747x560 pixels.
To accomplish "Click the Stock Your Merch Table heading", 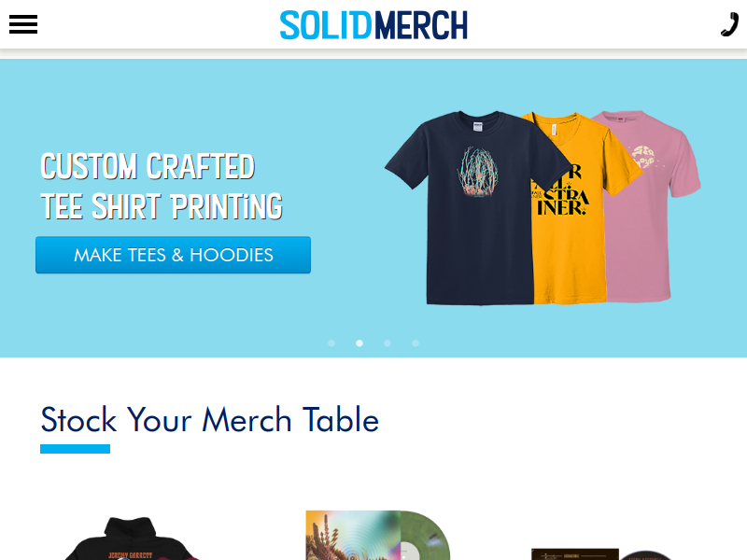I will pos(209,419).
